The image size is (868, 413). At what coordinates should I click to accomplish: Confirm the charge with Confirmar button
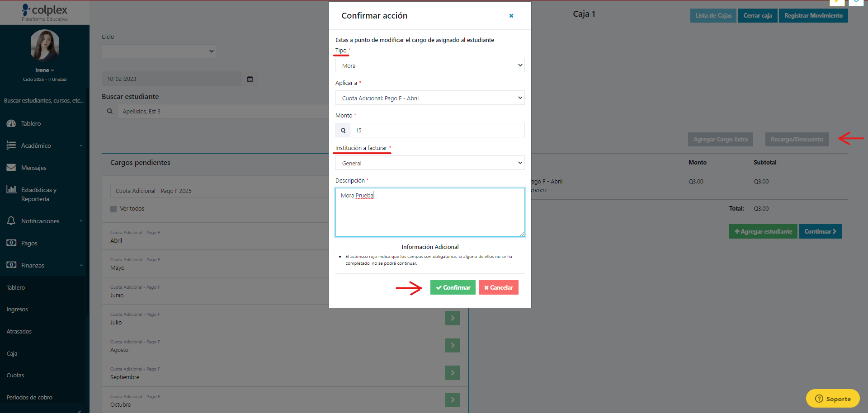(x=453, y=287)
